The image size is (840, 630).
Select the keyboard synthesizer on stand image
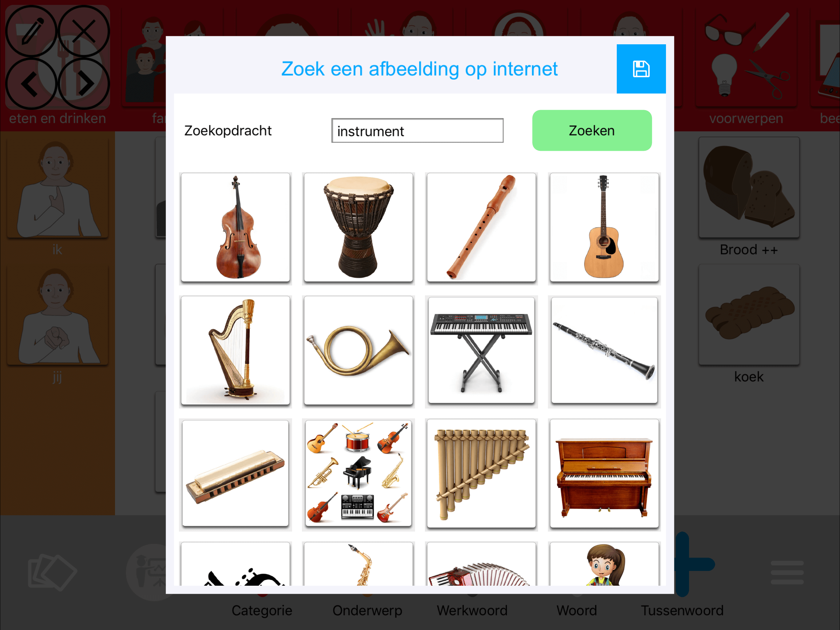pos(481,350)
